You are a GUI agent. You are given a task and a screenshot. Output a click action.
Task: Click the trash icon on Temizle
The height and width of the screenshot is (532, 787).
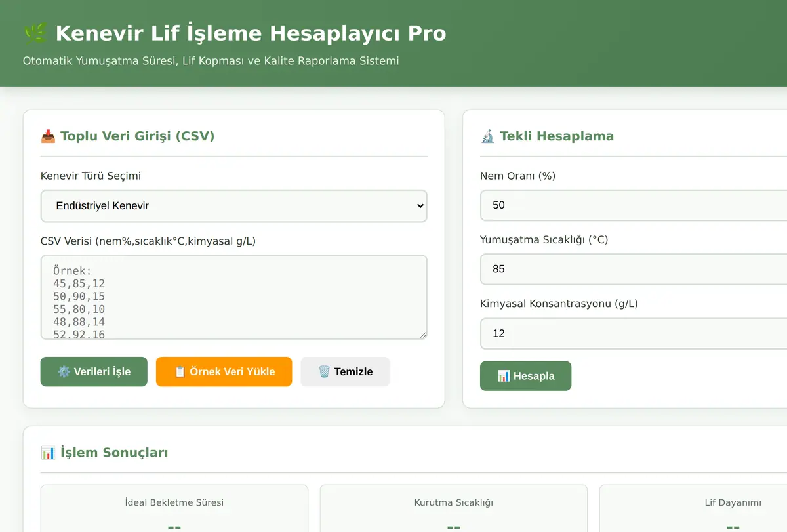click(324, 371)
